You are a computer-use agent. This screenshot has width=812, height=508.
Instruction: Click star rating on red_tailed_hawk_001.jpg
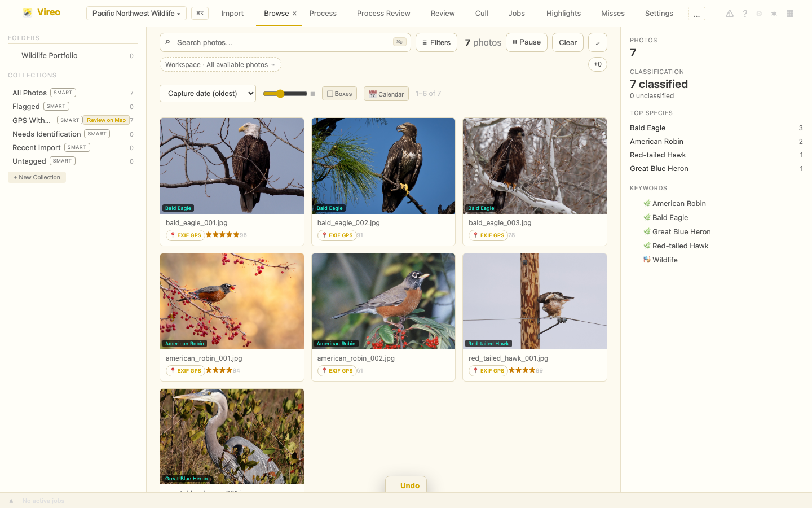tap(522, 370)
